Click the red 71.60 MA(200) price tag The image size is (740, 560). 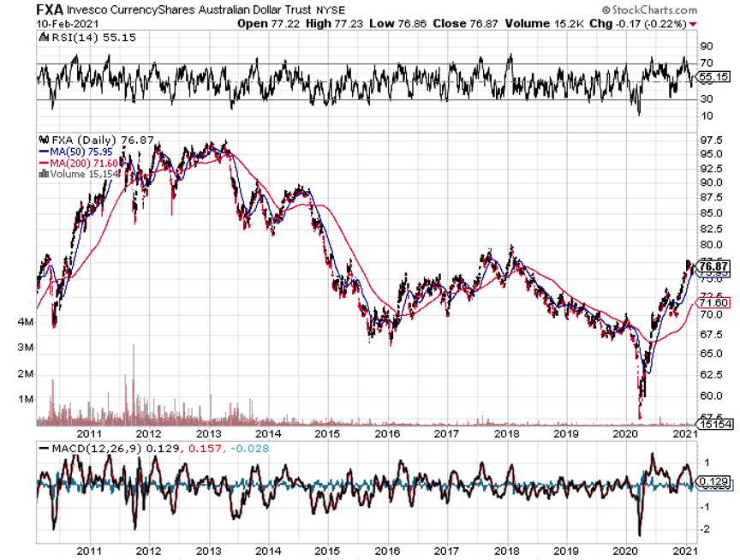click(x=713, y=303)
